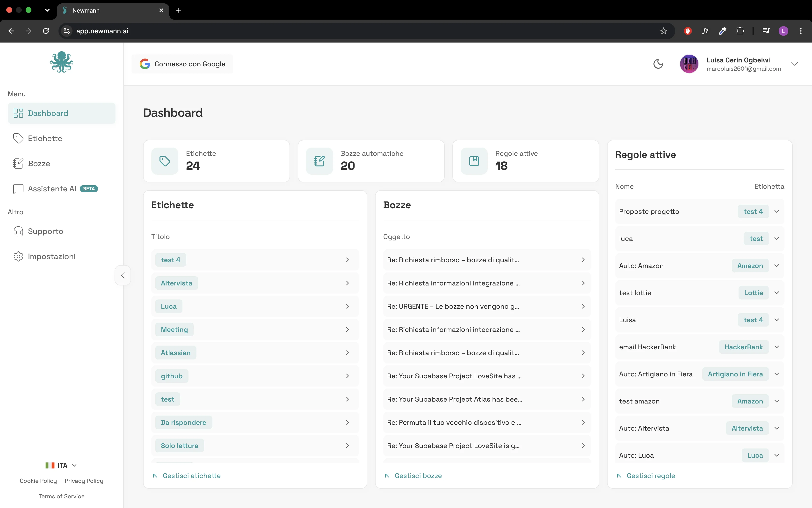This screenshot has width=812, height=508.
Task: Open the Cookie Policy link
Action: click(38, 481)
